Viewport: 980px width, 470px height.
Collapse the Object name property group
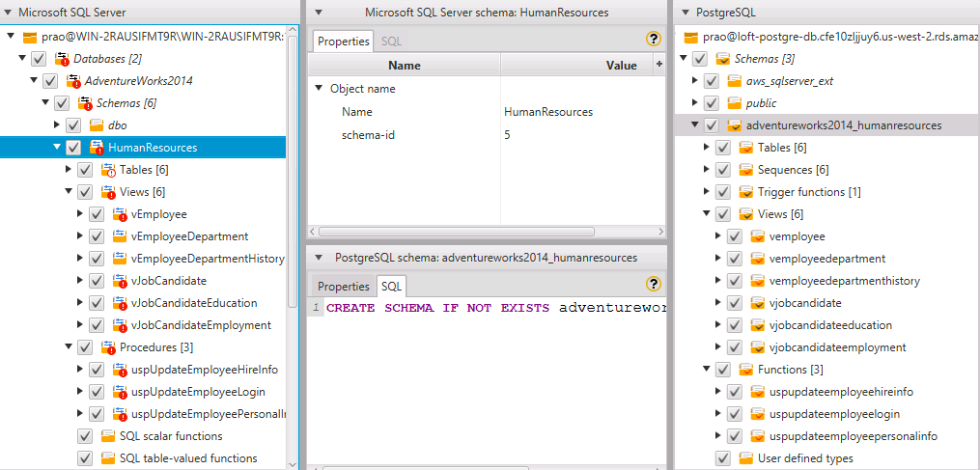point(320,89)
